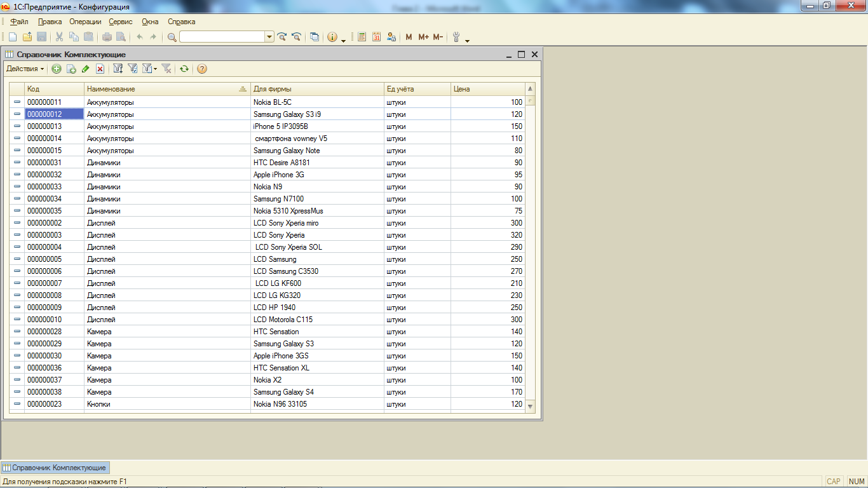Select the Nokia N96 33105 cell
868x488 pixels.
[x=318, y=404]
